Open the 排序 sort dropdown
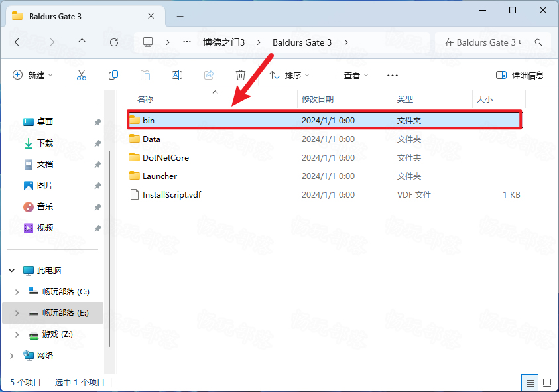Screen dimensions: 559x392 pos(289,75)
